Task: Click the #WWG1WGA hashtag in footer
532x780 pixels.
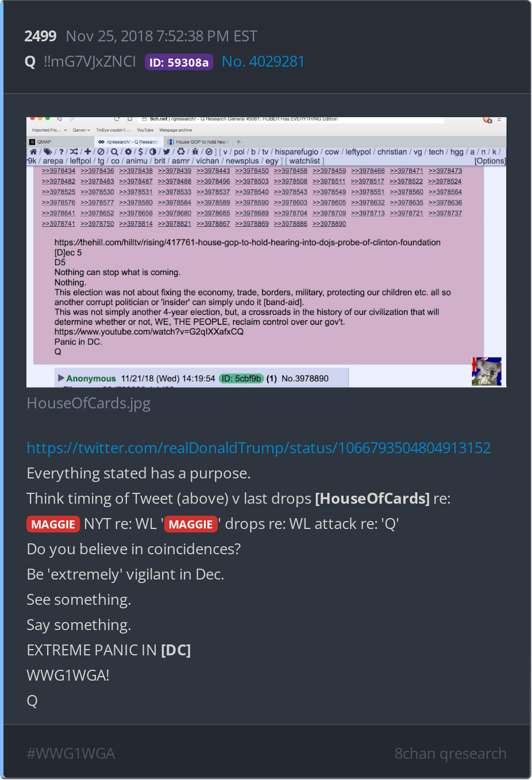Action: pyautogui.click(x=71, y=754)
